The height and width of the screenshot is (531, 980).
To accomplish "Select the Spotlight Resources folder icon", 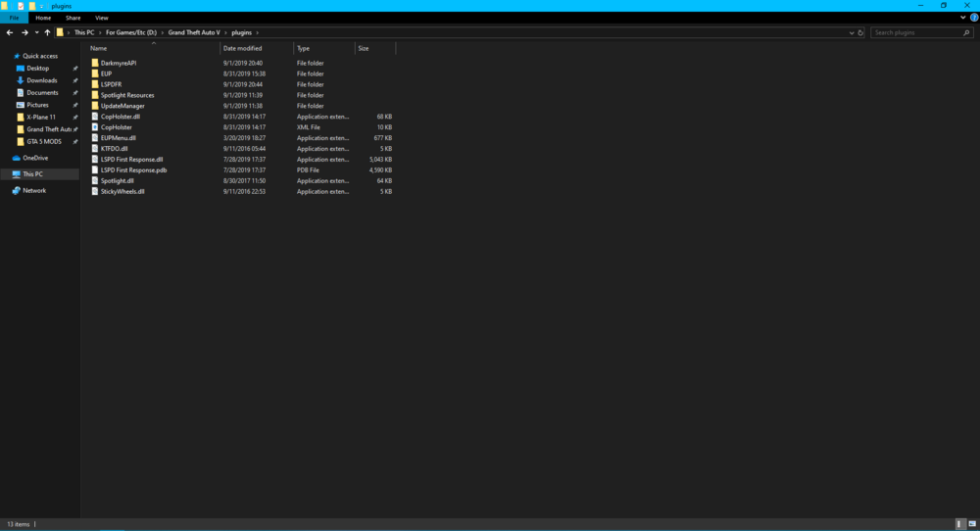I will (95, 95).
